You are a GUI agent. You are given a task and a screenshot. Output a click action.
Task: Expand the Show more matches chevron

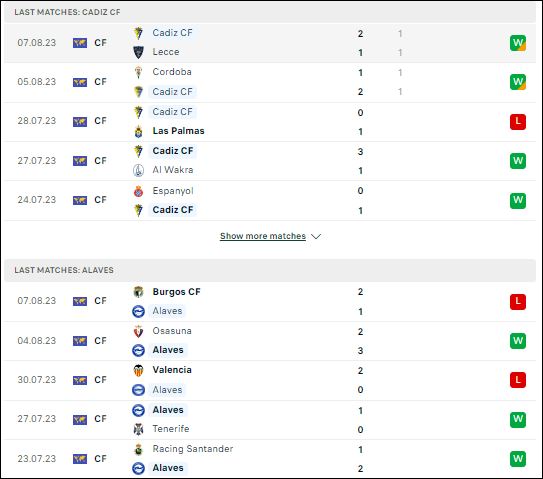[316, 236]
